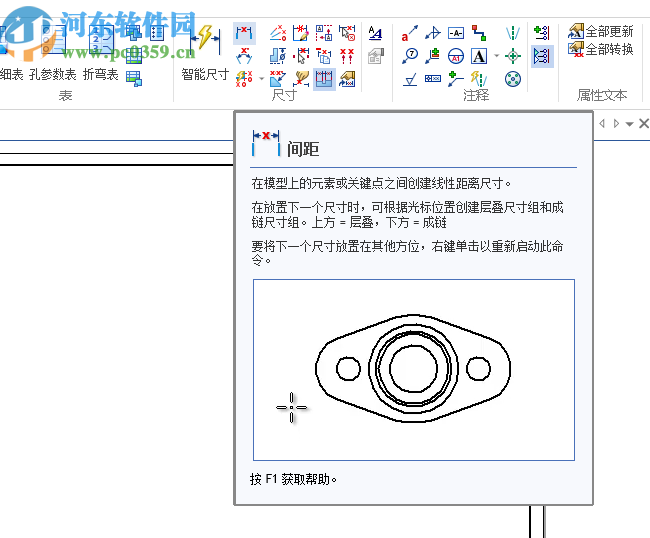Image resolution: width=650 pixels, height=538 pixels.
Task: Toggle the 间距 Distance Between dimension tool
Action: click(x=244, y=33)
